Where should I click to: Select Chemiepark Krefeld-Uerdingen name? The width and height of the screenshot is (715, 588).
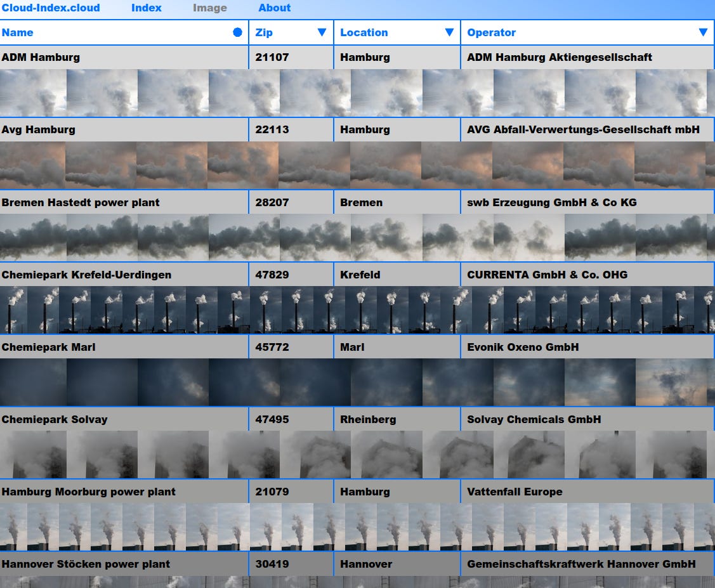point(87,275)
